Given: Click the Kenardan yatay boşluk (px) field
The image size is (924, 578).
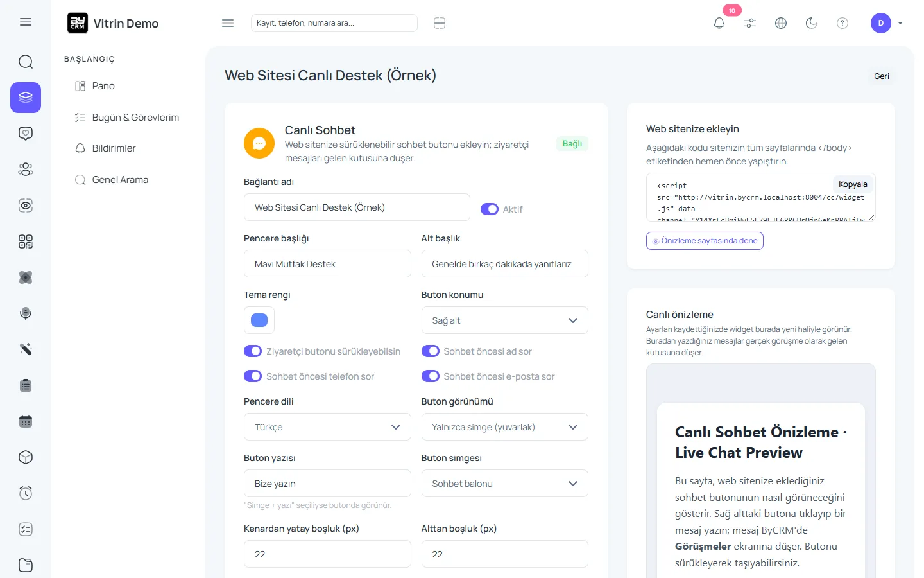Looking at the screenshot, I should [x=327, y=554].
